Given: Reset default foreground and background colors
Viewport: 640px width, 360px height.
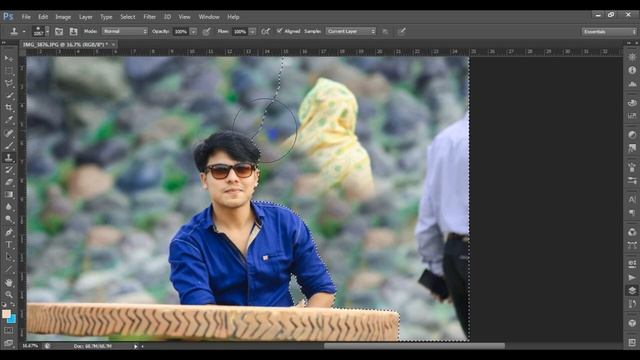Looking at the screenshot, I should [x=4, y=304].
